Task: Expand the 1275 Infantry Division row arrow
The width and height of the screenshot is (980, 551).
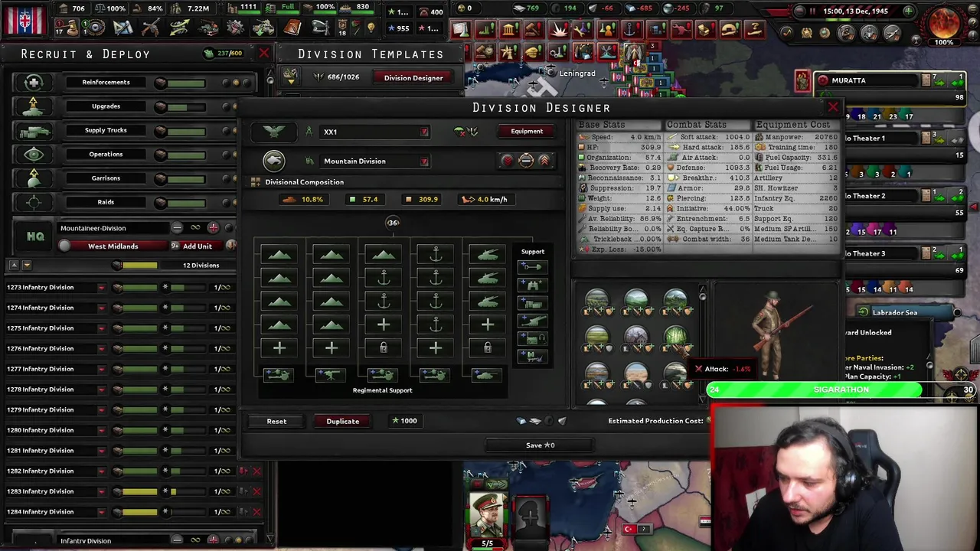Action: pos(101,328)
